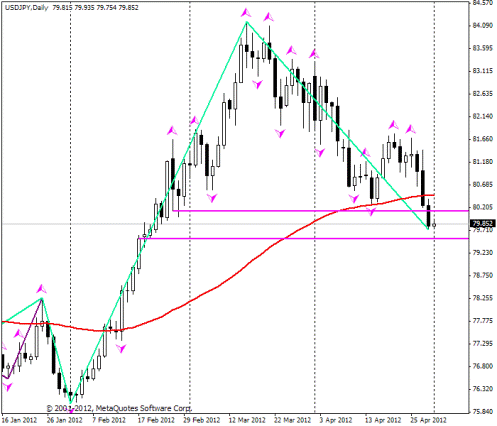Select the rightmost up fractal arrow near 25 Apr
Viewport: 497px width, 426px height.
tap(411, 129)
